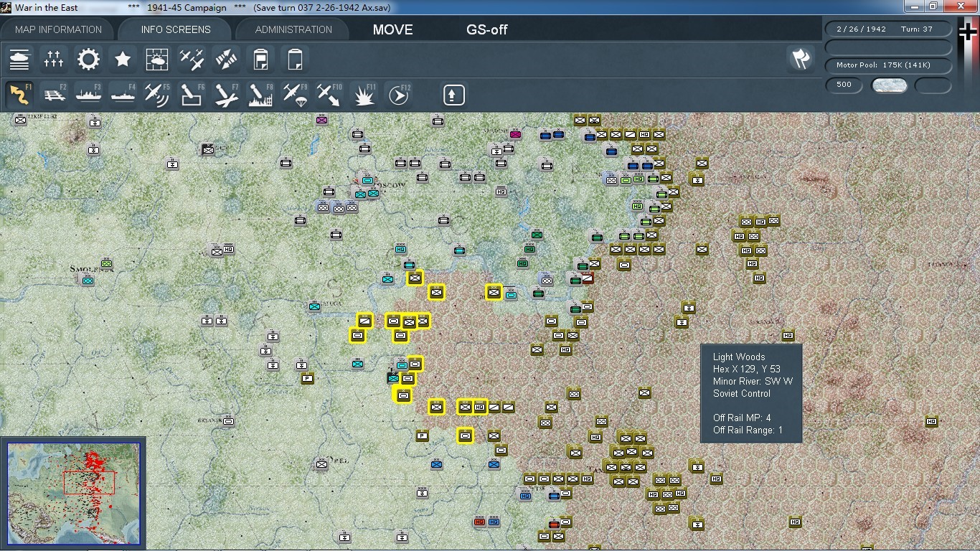Image resolution: width=980 pixels, height=551 pixels.
Task: Select the F6 bomb unit mode
Action: pos(192,95)
